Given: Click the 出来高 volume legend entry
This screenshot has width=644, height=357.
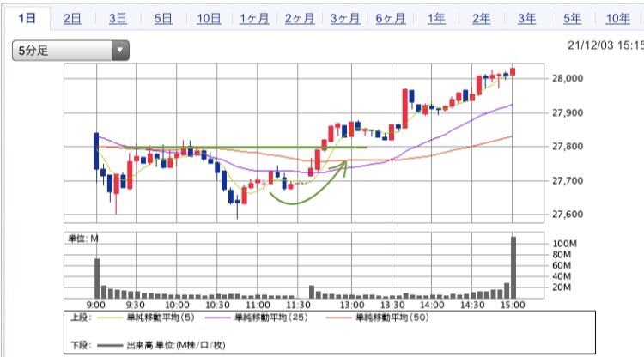Looking at the screenshot, I should [x=176, y=345].
